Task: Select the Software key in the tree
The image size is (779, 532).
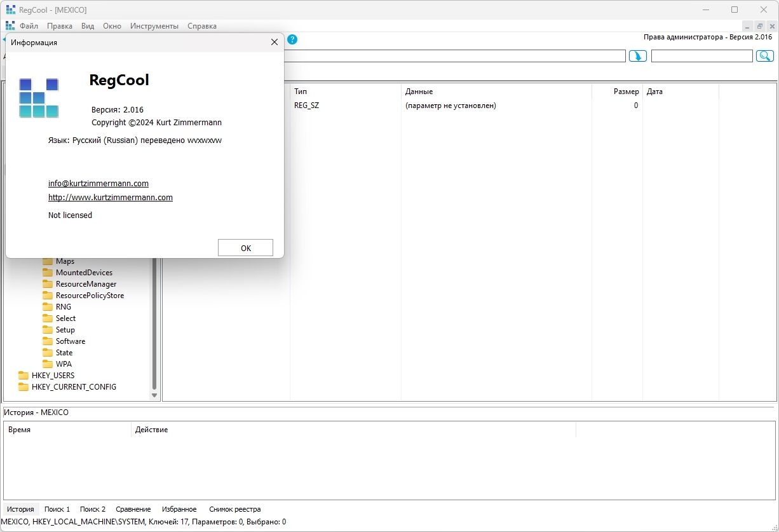Action: (71, 341)
